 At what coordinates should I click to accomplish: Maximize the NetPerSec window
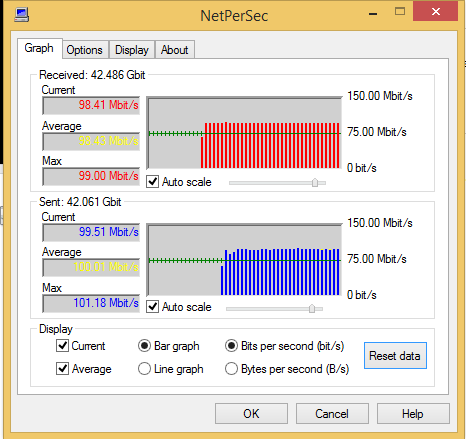[x=400, y=12]
